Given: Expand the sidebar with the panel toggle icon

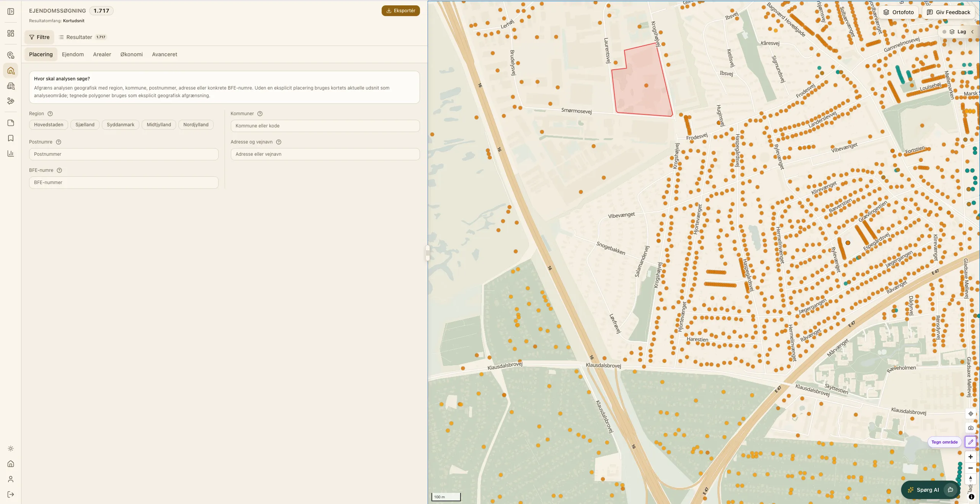Looking at the screenshot, I should [x=11, y=11].
